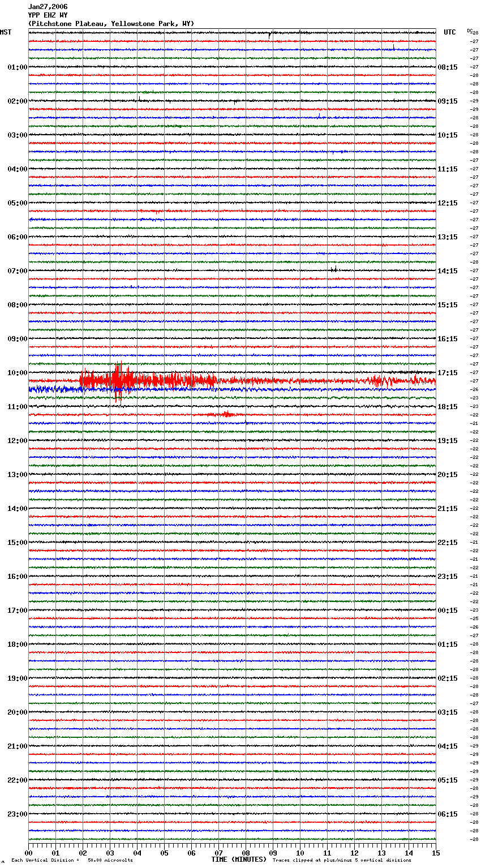Click the date label "Jan27,2006"
The image size is (481, 868).
point(48,7)
